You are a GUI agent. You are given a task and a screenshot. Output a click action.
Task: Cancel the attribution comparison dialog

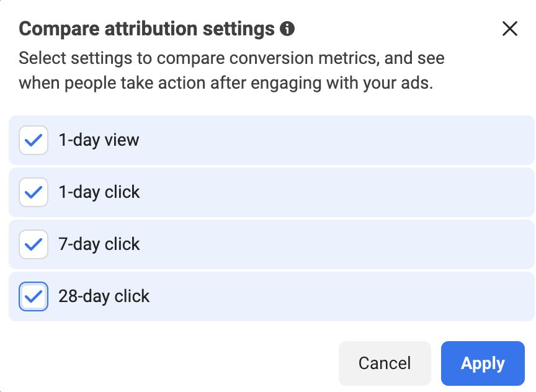pos(385,363)
